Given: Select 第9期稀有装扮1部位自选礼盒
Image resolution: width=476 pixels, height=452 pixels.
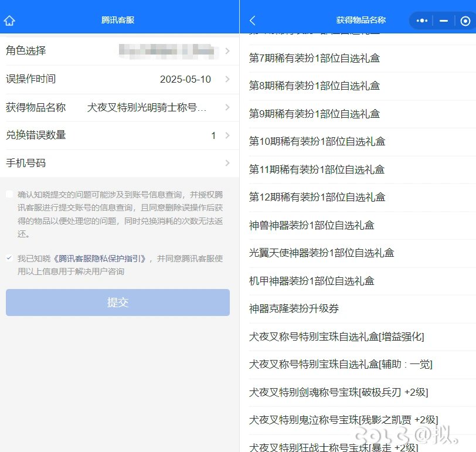Looking at the screenshot, I should [314, 114].
